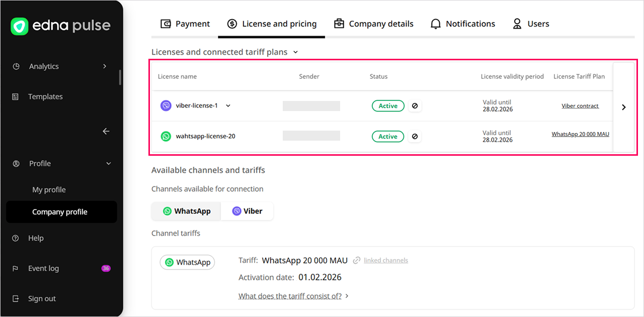Click 'What does the tariff consist of?'

point(290,296)
